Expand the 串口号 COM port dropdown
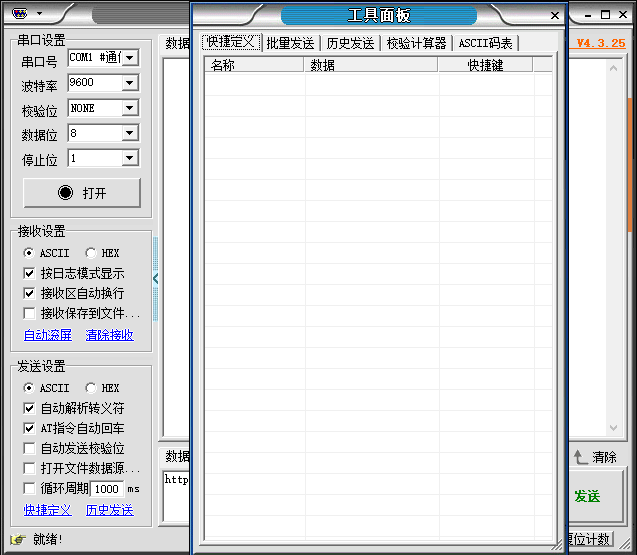 click(x=130, y=58)
